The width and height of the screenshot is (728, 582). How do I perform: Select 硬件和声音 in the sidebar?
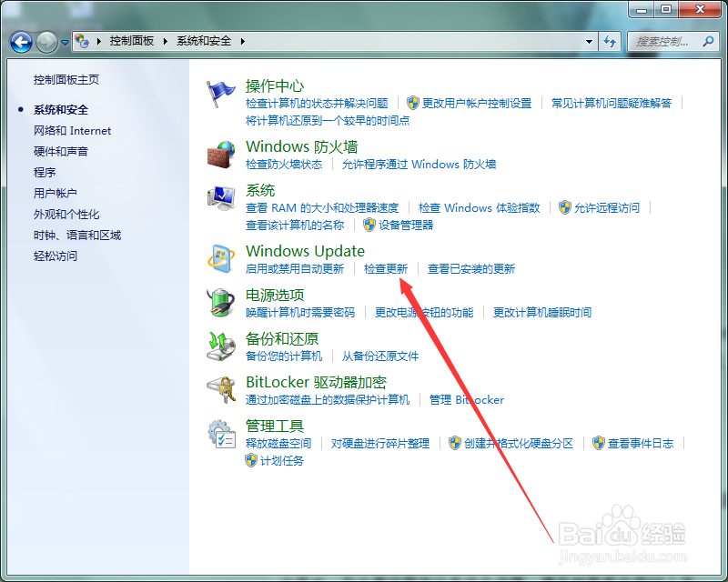click(x=61, y=152)
